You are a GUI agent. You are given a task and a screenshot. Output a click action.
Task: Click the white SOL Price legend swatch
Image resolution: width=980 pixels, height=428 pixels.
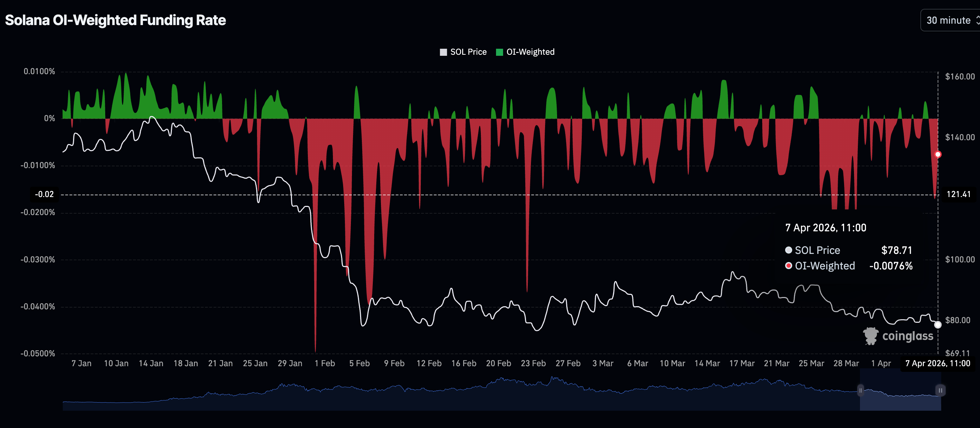443,52
